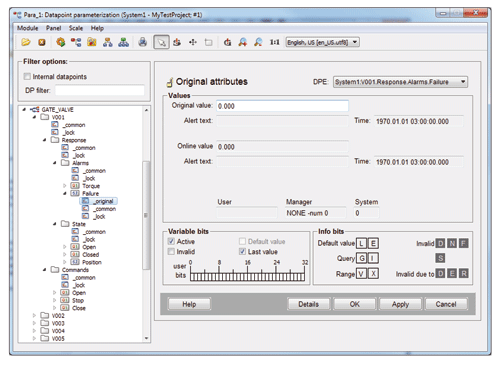The height and width of the screenshot is (365, 500).
Task: Click the Help button at bottom
Action: pyautogui.click(x=189, y=304)
